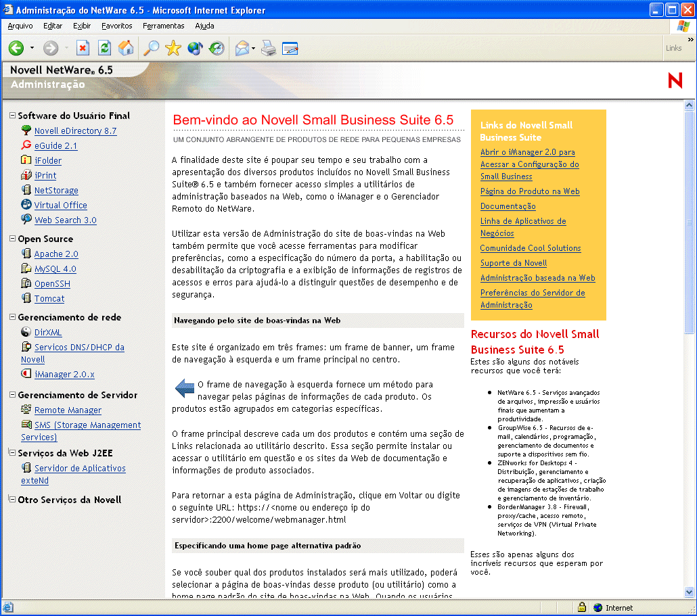The image size is (697, 616).
Task: Open the Tomcat link
Action: click(49, 299)
